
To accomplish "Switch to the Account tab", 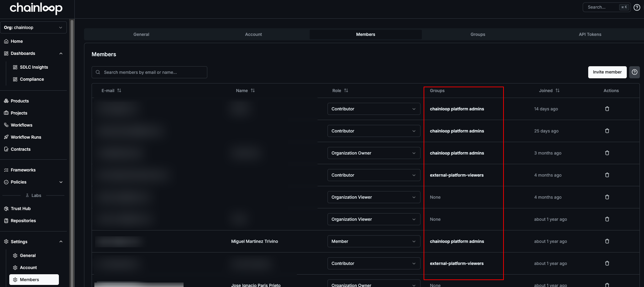I will coord(253,34).
